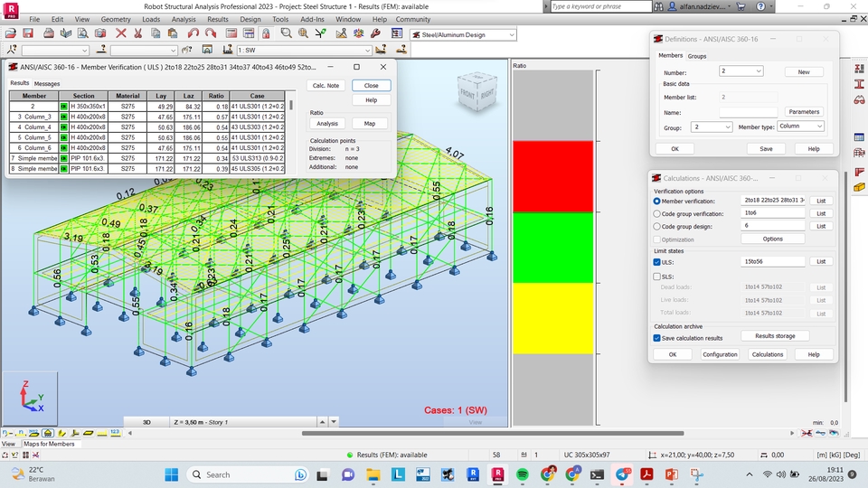This screenshot has width=868, height=488.
Task: Click the red X Delete icon
Action: click(120, 33)
